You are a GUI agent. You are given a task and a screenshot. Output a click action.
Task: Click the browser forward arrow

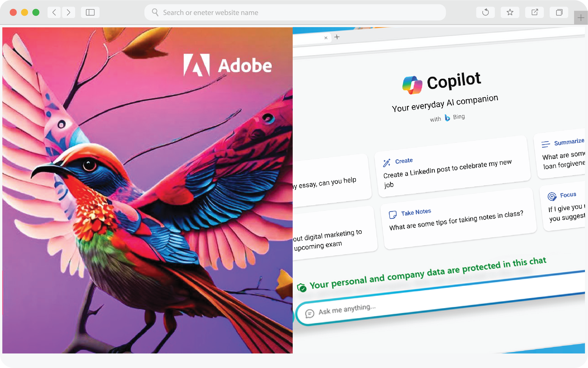(x=69, y=12)
